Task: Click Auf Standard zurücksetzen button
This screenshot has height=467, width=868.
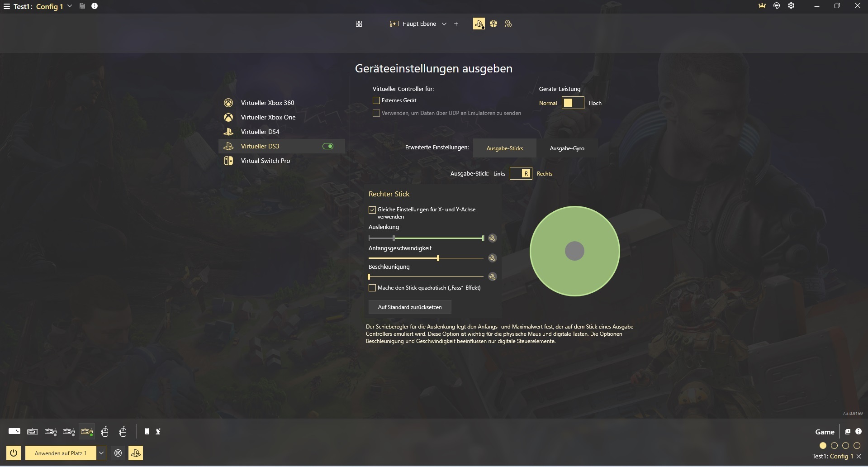Action: (410, 307)
